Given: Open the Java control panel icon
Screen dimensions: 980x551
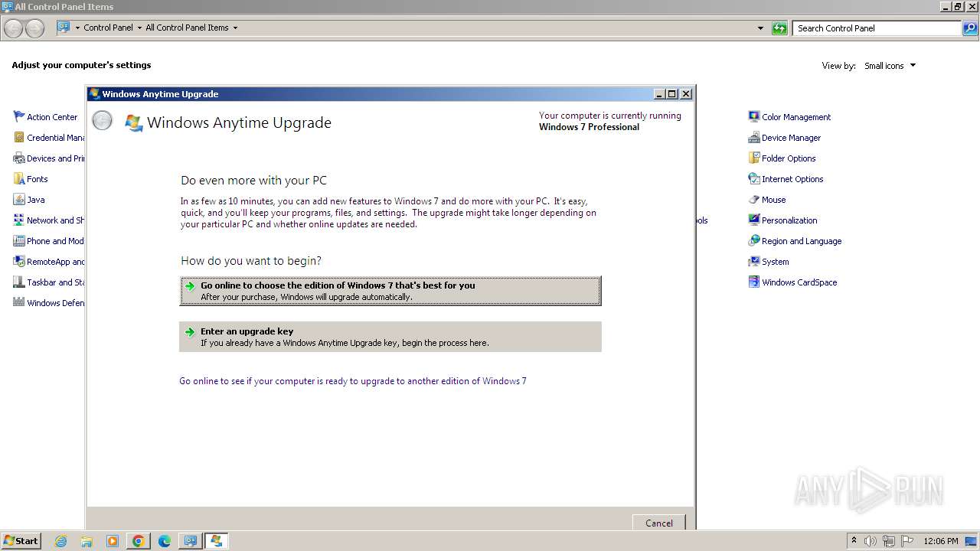Looking at the screenshot, I should click(x=19, y=199).
